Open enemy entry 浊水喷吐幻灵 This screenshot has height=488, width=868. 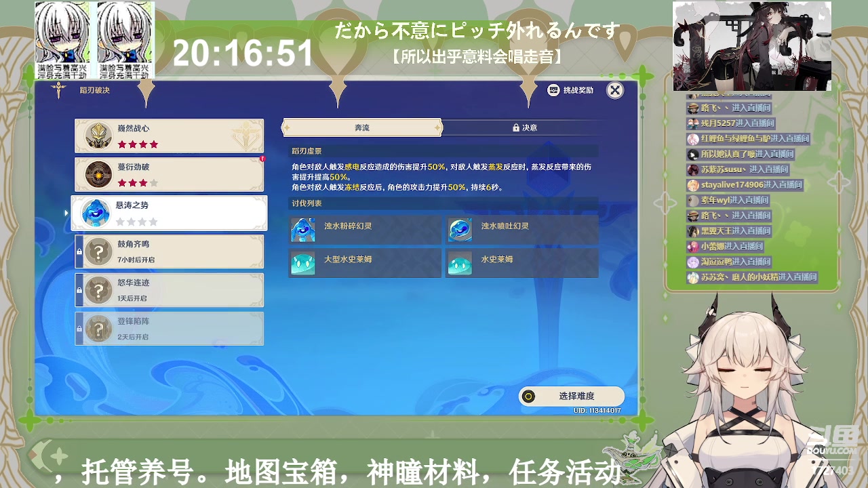(x=522, y=230)
